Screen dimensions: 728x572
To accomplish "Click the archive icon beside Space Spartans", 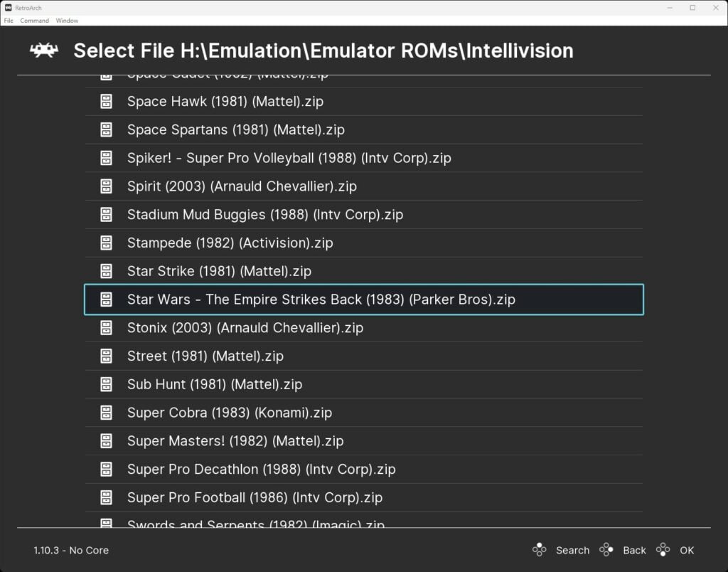I will 107,129.
